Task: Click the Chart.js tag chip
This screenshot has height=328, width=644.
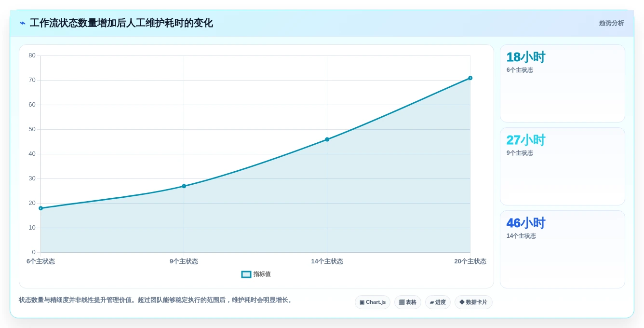Action: point(373,302)
